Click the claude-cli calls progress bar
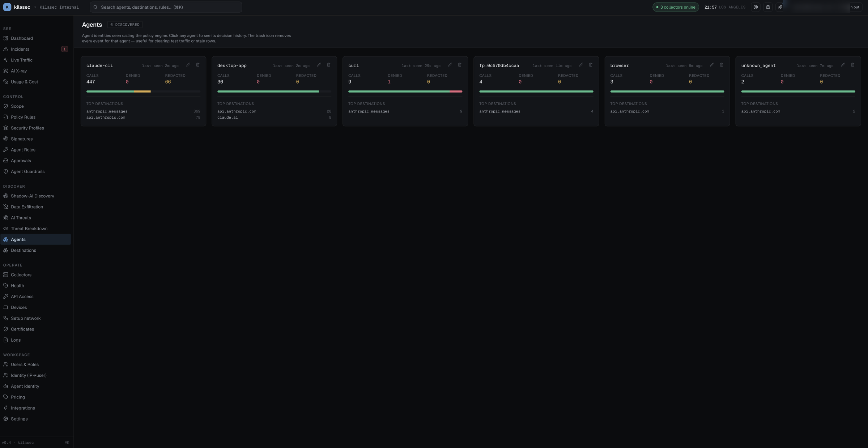Screen dimensions: 868x448 click(x=143, y=91)
